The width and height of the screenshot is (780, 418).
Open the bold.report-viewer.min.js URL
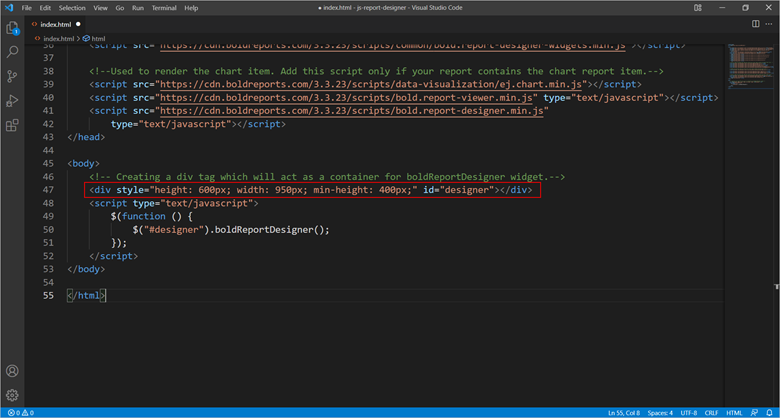pos(346,98)
